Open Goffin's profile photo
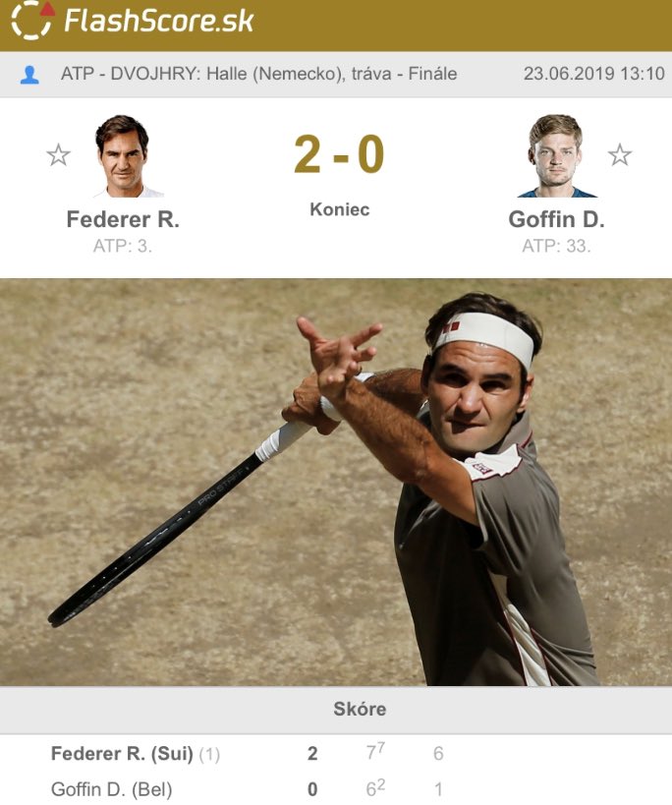 (557, 156)
